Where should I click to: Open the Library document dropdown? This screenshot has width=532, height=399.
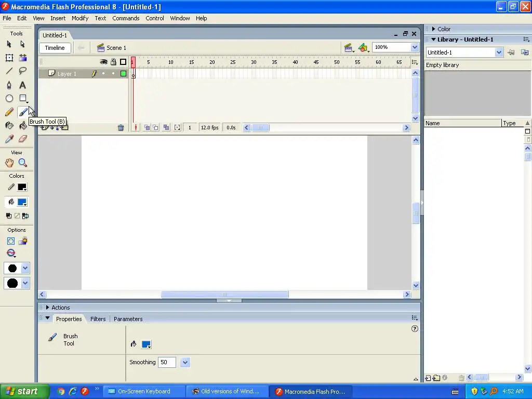(498, 52)
